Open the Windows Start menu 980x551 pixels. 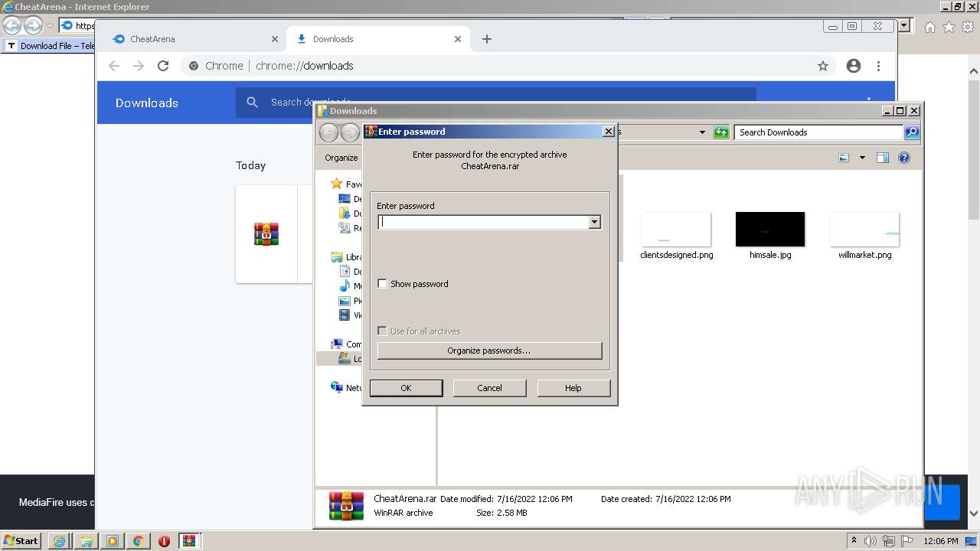21,541
